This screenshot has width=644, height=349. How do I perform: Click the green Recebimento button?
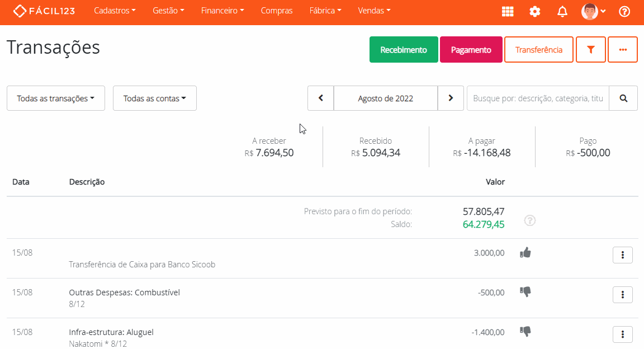pyautogui.click(x=404, y=50)
